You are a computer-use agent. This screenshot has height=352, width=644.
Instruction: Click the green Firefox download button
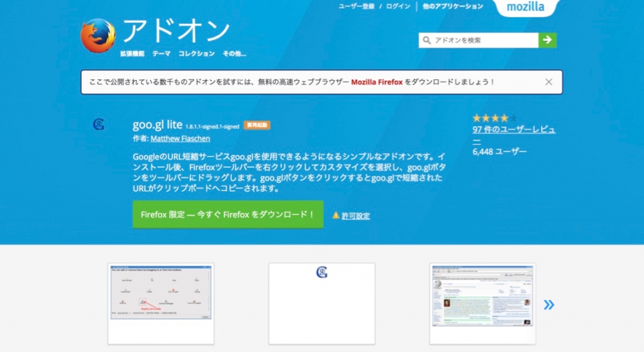(x=228, y=214)
